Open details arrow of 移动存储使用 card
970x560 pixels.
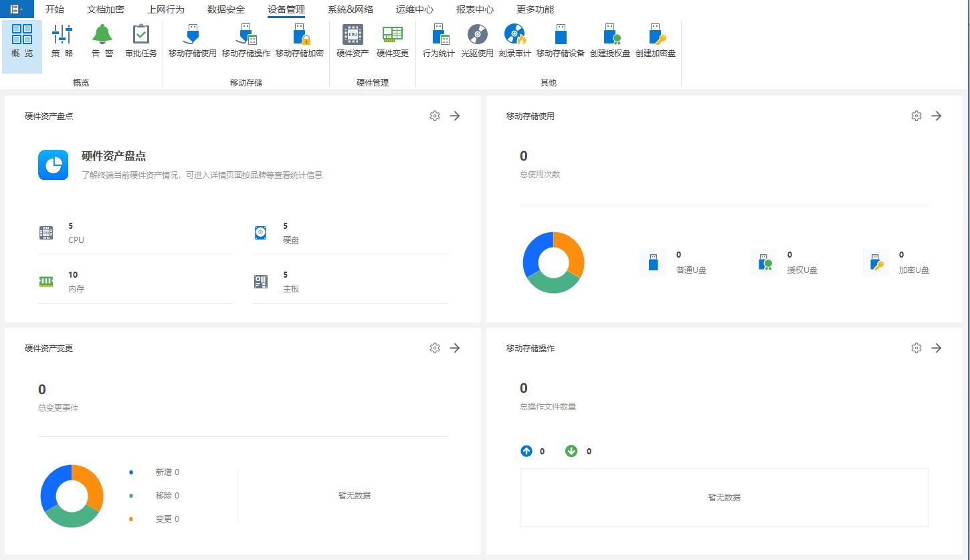coord(937,116)
